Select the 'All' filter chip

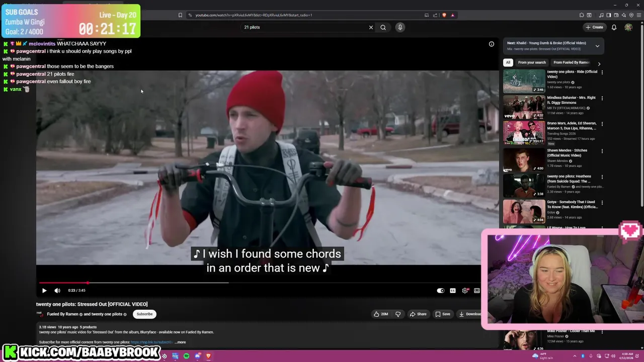(508, 62)
